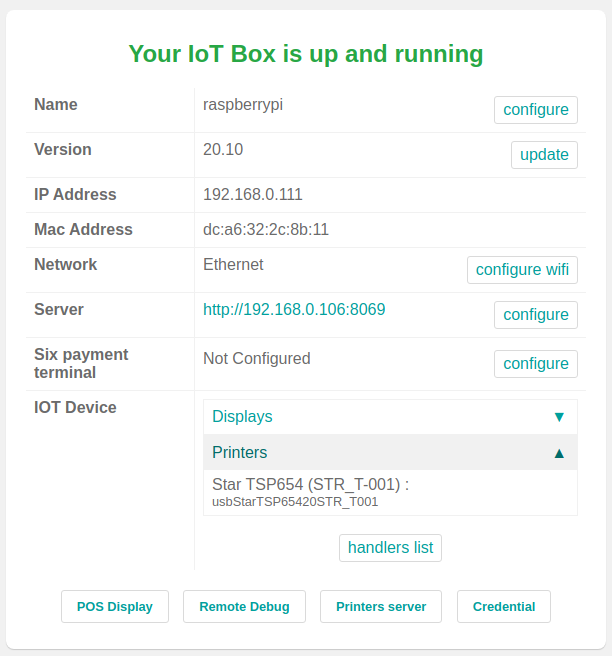Launch Remote Debug
This screenshot has width=612, height=656.
click(244, 607)
